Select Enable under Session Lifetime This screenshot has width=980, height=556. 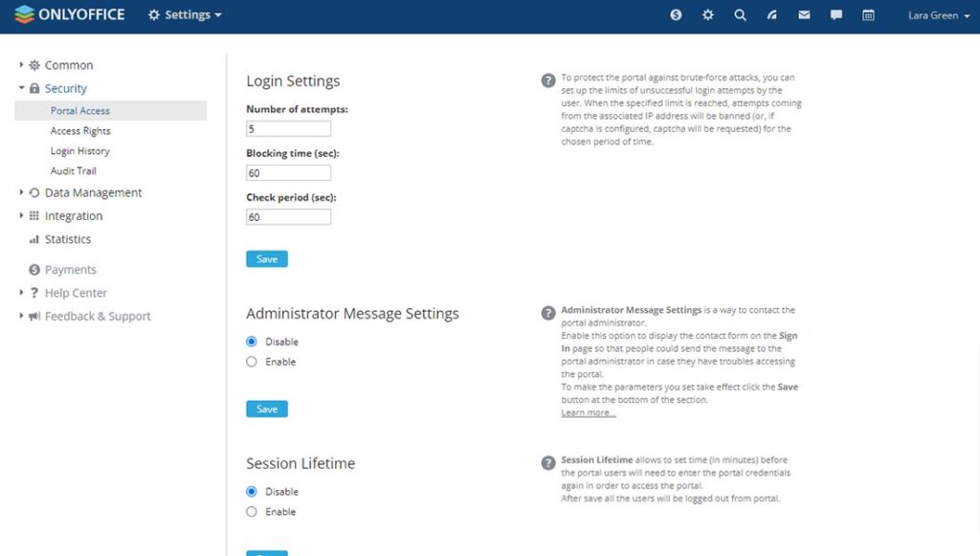[252, 512]
